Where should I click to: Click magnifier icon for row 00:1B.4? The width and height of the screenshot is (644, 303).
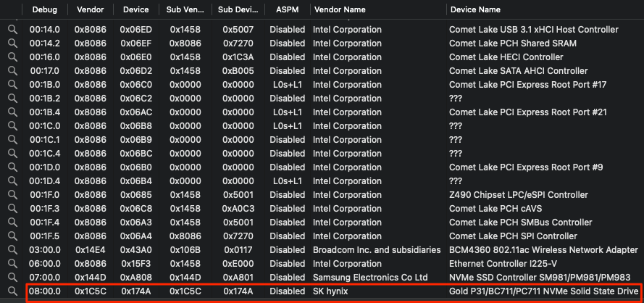(x=12, y=112)
